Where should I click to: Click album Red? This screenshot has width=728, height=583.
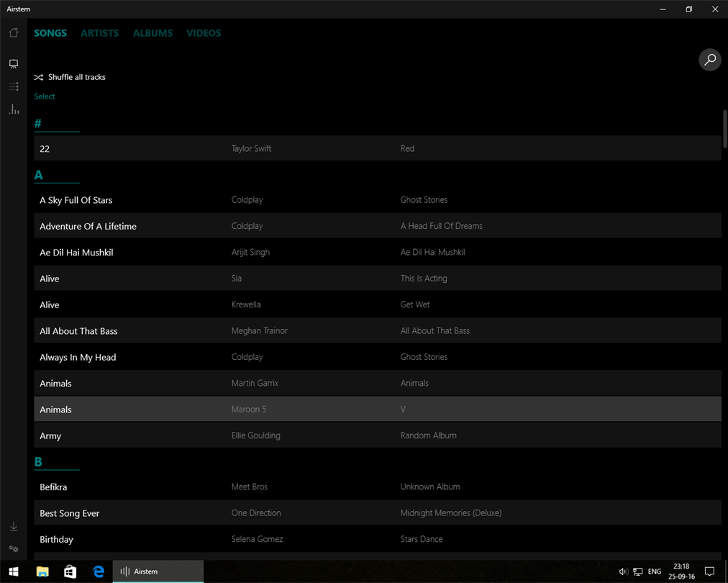click(407, 148)
